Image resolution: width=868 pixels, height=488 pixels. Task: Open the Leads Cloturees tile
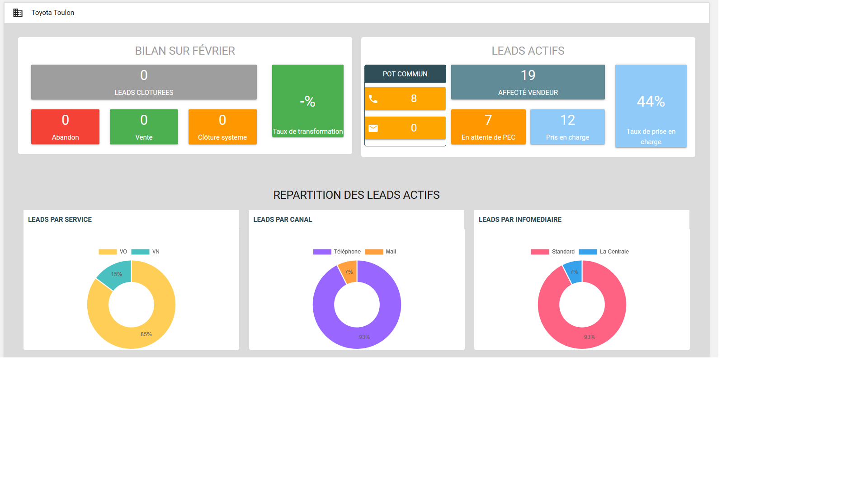tap(144, 82)
